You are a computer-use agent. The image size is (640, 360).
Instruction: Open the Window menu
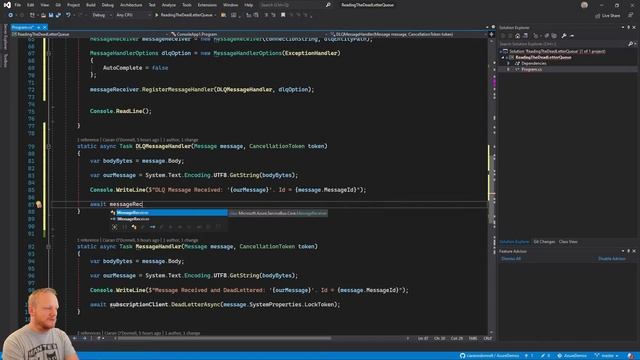tap(231, 5)
